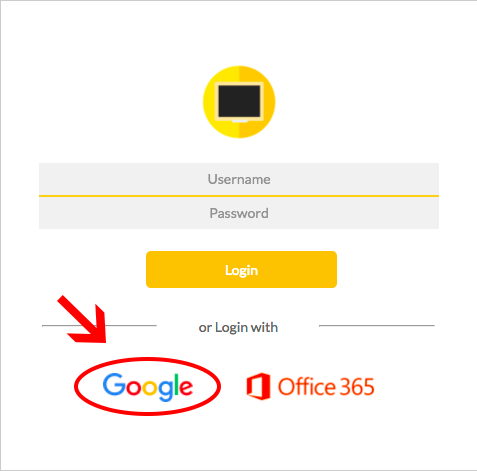Click the yellow underline beneath Username
This screenshot has height=471, width=477.
tap(239, 196)
